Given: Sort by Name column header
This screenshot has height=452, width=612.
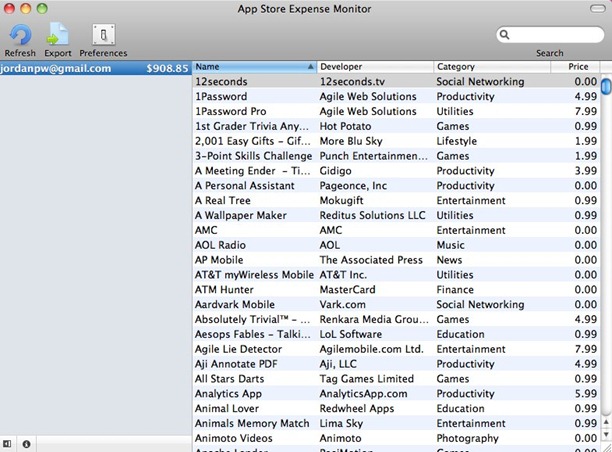Looking at the screenshot, I should (x=254, y=67).
